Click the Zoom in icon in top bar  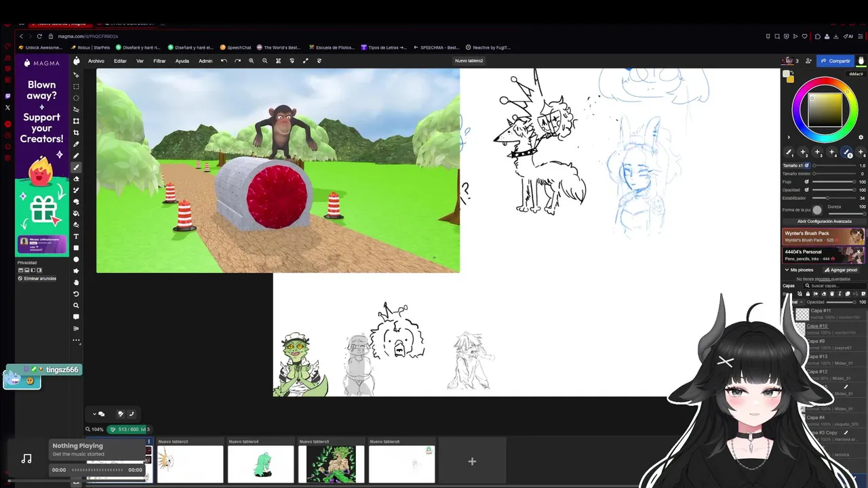point(251,61)
